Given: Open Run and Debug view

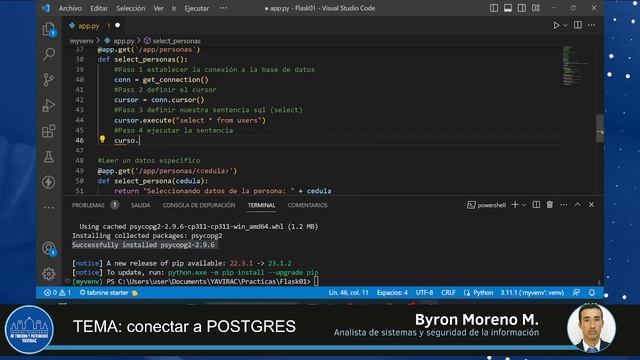Looking at the screenshot, I should 49,105.
